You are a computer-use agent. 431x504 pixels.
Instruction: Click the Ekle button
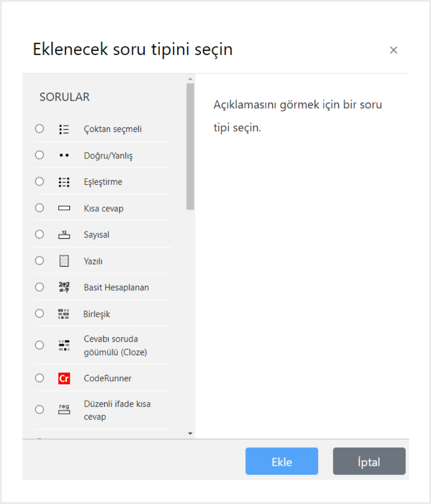tap(281, 461)
